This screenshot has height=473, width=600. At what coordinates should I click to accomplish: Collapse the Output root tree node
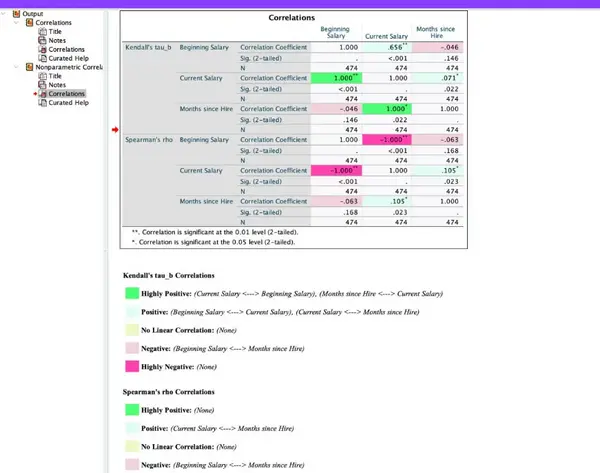3,14
